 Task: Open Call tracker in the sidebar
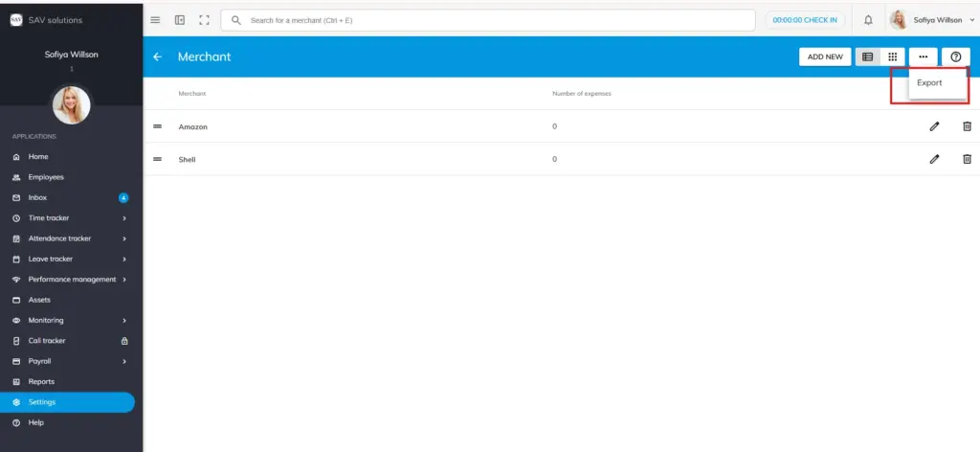pos(47,341)
